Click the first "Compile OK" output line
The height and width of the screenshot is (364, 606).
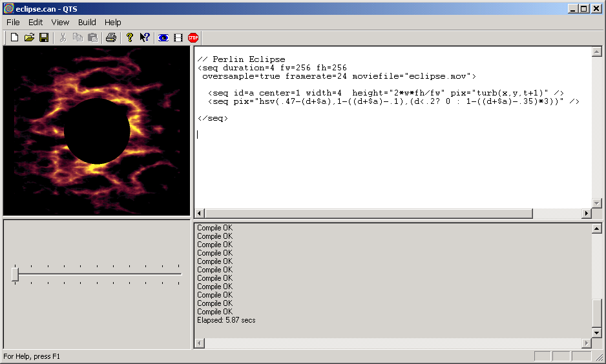[215, 228]
